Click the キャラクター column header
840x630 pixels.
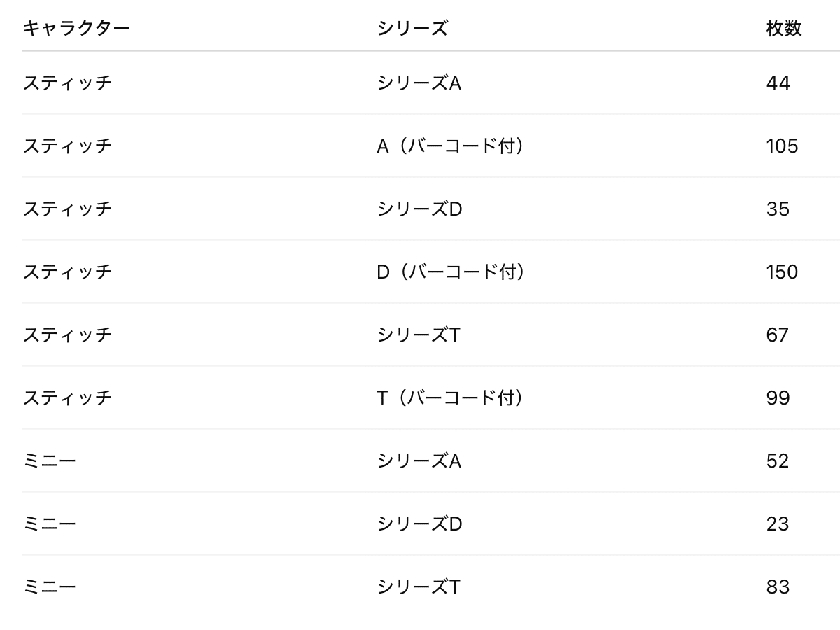pyautogui.click(x=76, y=29)
